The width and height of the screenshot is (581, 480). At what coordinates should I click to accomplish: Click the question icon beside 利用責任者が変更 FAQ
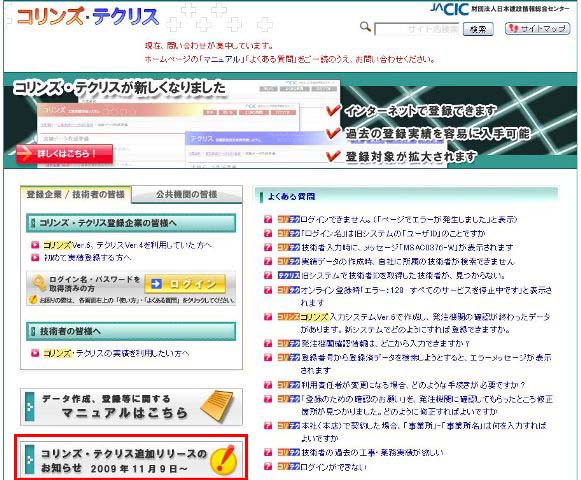(268, 385)
